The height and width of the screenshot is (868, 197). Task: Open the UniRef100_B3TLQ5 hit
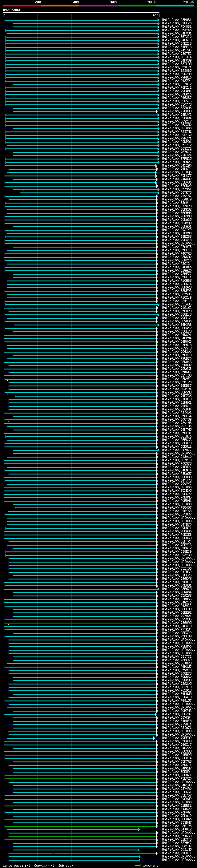tap(177, 64)
